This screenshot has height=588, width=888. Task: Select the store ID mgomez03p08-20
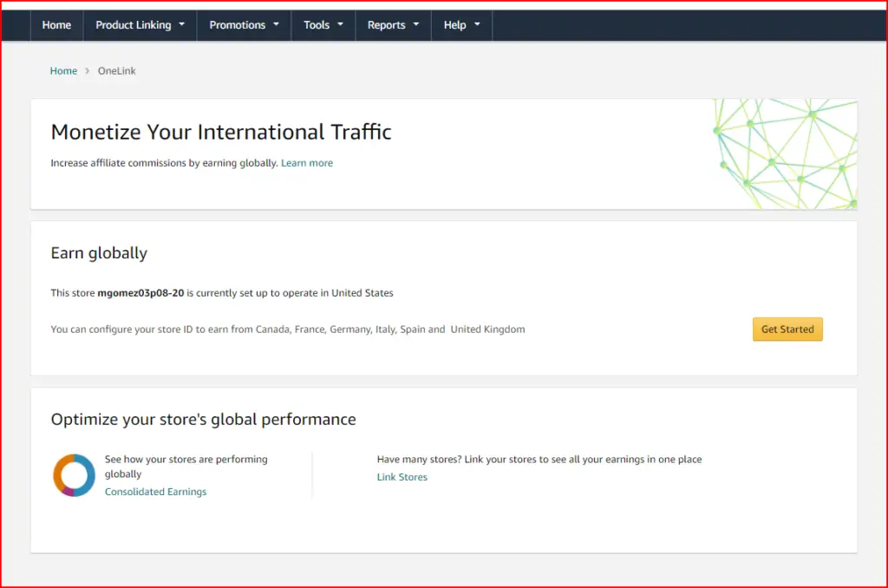(x=140, y=293)
